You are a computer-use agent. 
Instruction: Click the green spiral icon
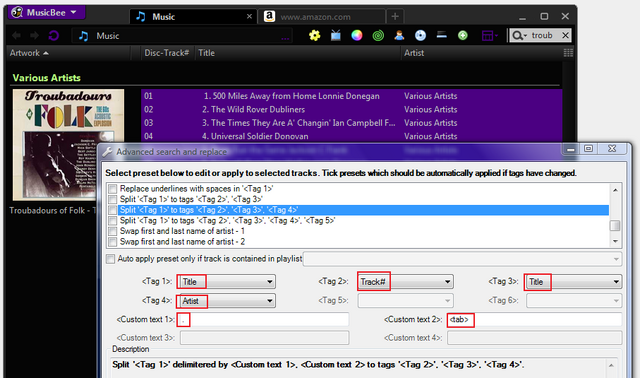(378, 36)
